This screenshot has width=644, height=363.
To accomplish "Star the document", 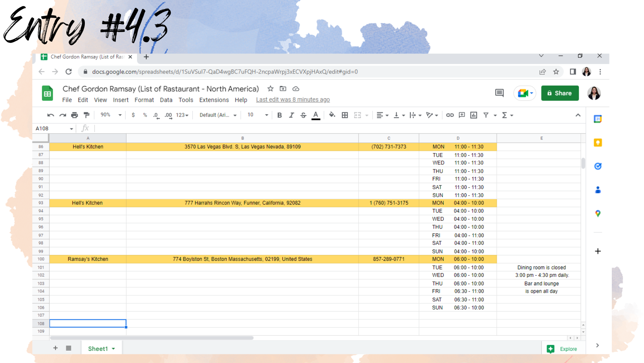I will click(x=271, y=89).
